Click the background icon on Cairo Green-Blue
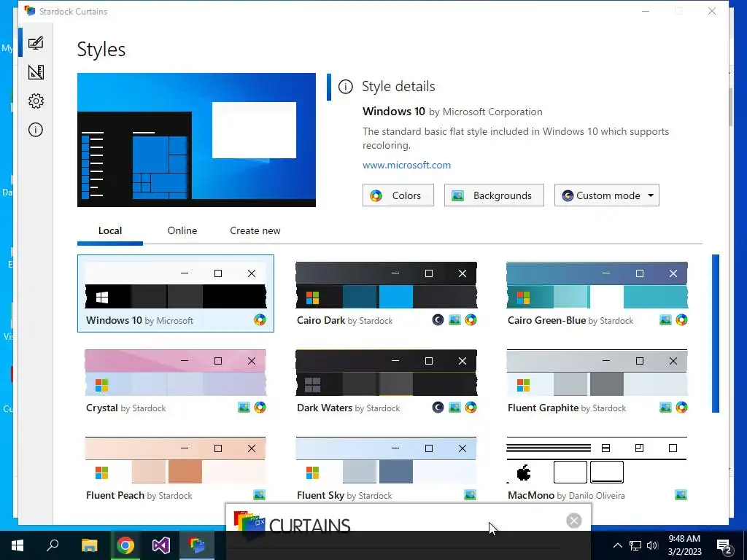747x560 pixels. (665, 320)
